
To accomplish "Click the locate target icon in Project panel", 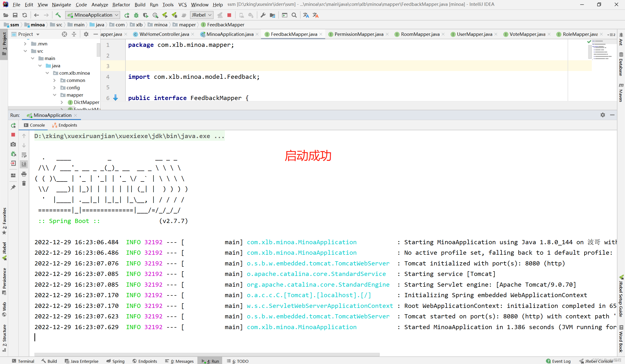I will pos(64,34).
